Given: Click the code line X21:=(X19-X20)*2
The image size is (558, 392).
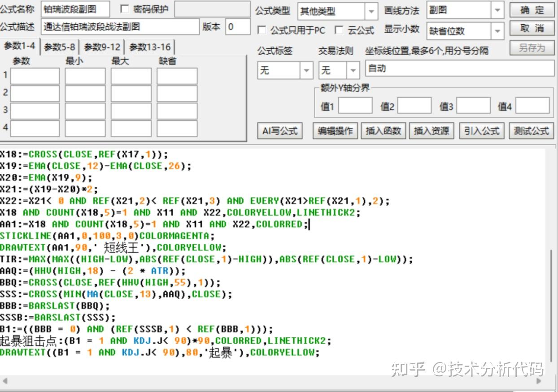Looking at the screenshot, I should (x=49, y=190).
